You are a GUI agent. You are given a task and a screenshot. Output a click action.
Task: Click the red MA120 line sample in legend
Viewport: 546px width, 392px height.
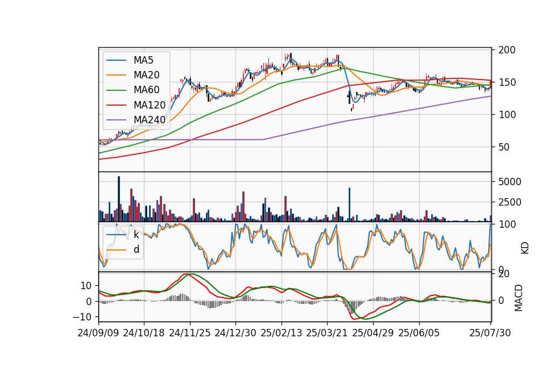(116, 105)
